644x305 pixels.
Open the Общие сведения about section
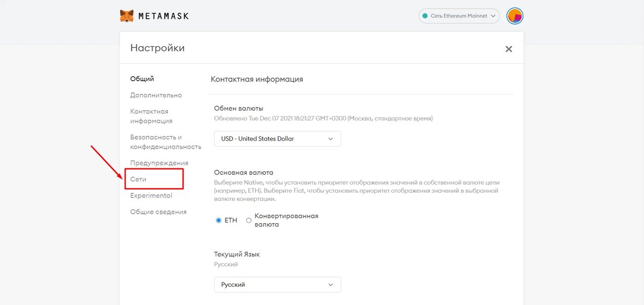[158, 212]
